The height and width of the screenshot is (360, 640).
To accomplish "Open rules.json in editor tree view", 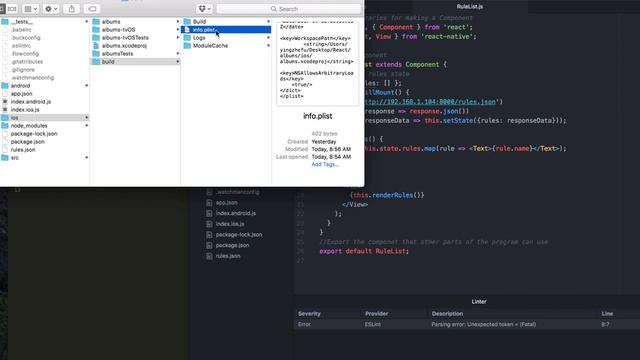I will click(x=228, y=256).
